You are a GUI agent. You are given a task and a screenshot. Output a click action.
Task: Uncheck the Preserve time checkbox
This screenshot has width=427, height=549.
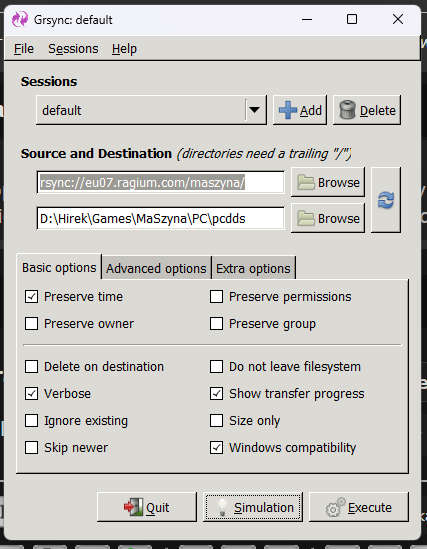32,297
